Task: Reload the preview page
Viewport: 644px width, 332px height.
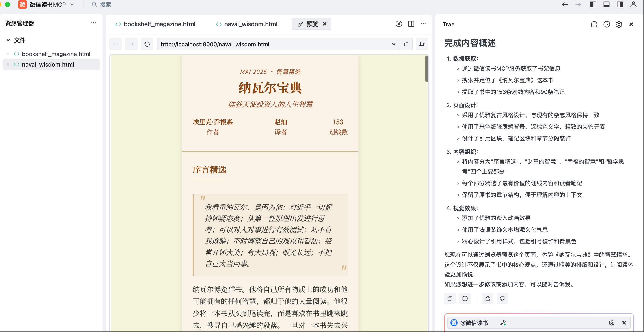Action: 147,44
